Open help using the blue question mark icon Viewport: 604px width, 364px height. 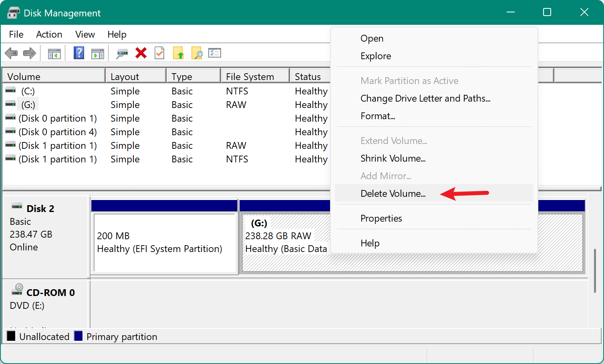(79, 52)
